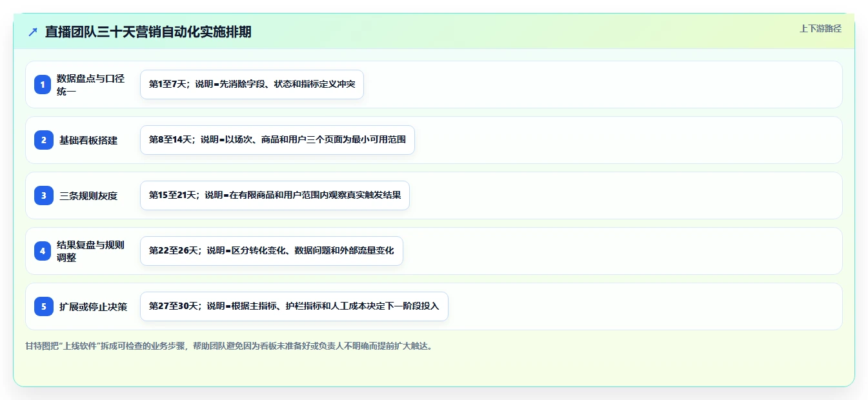Select the 三条规则灰度 step label

coord(88,195)
